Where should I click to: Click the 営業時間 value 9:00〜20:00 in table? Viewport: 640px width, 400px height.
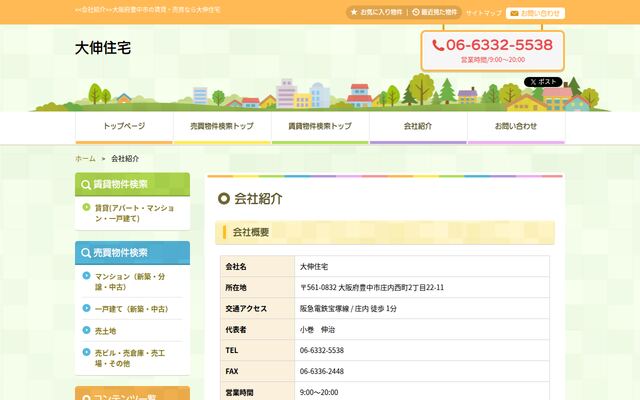tap(319, 392)
